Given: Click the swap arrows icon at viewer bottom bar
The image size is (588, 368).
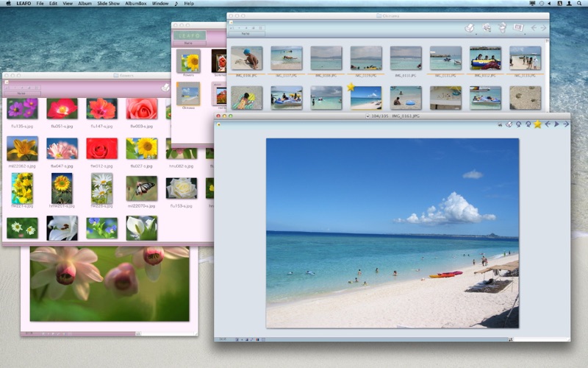Looking at the screenshot, I should click(x=510, y=339).
